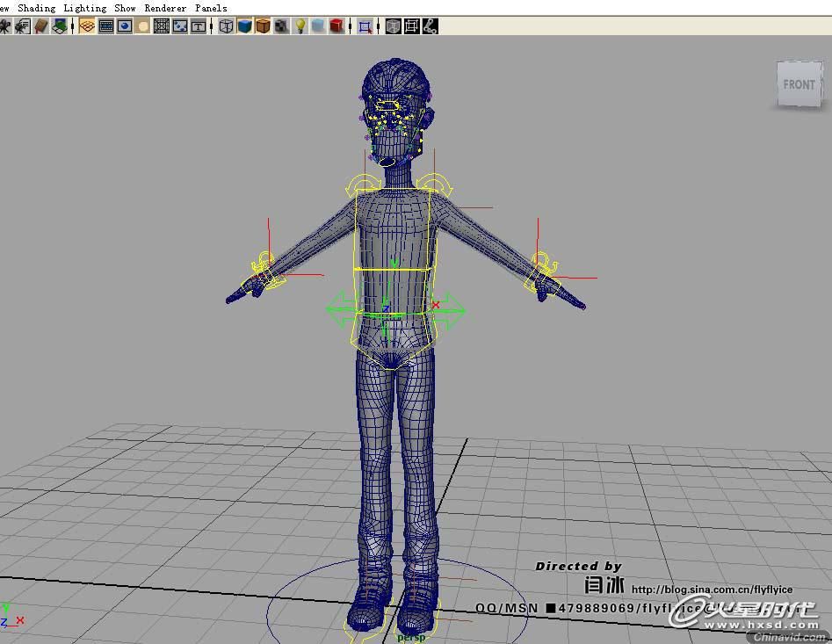Click the use all lights bulb

pyautogui.click(x=300, y=26)
